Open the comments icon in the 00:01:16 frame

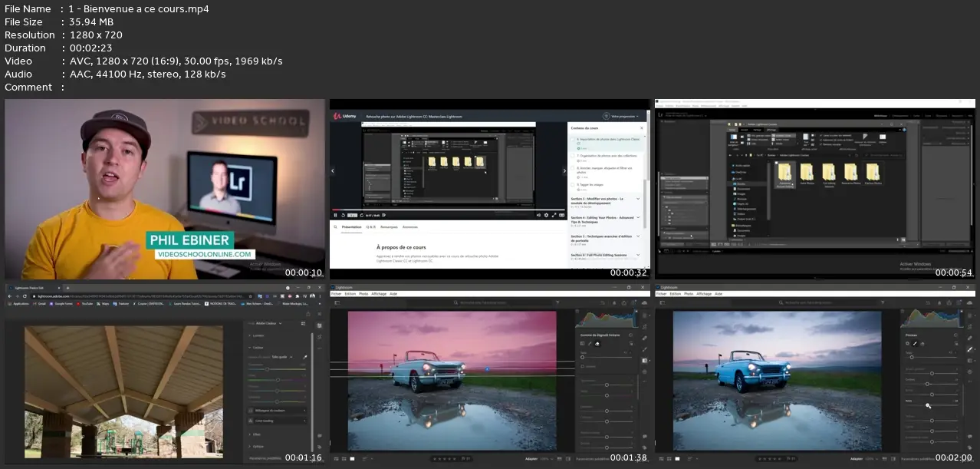[x=319, y=435]
